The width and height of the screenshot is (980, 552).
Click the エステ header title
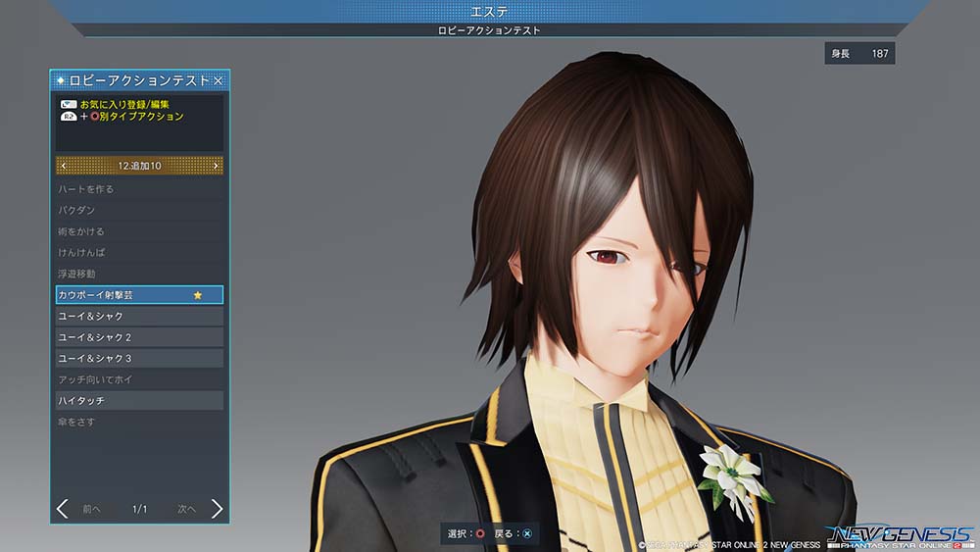489,11
